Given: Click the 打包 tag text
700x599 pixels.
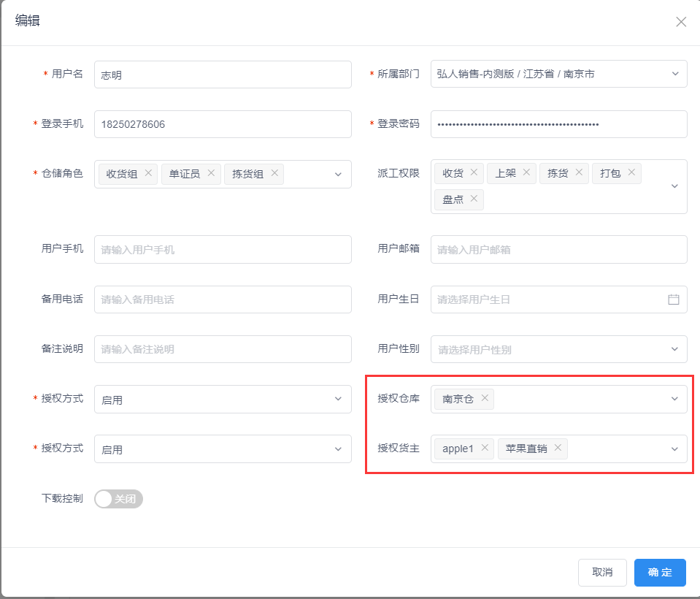Looking at the screenshot, I should (x=610, y=173).
